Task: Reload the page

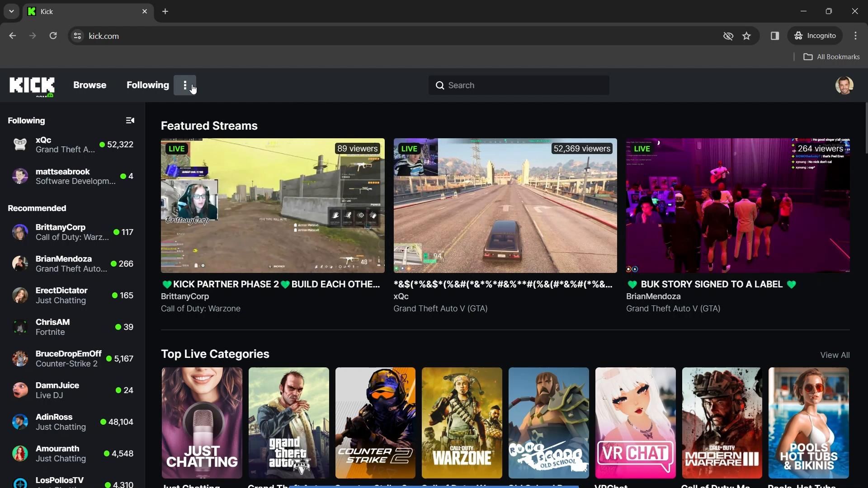Action: tap(53, 36)
